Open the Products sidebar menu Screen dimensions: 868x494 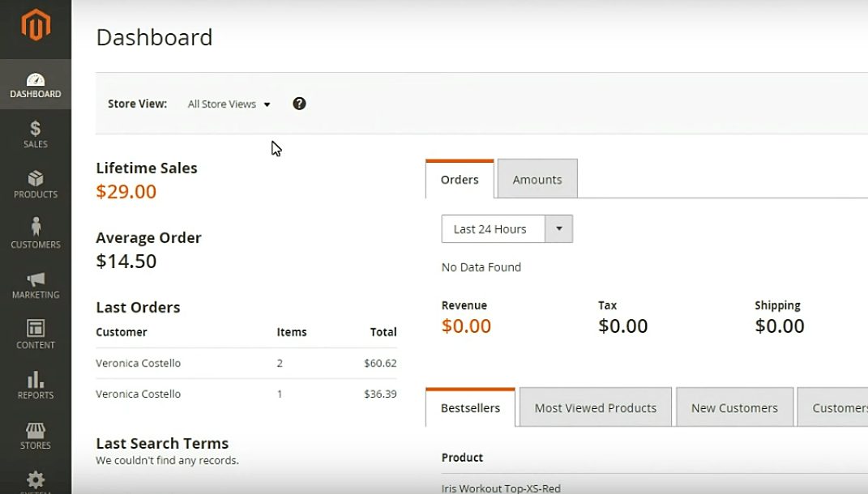36,185
